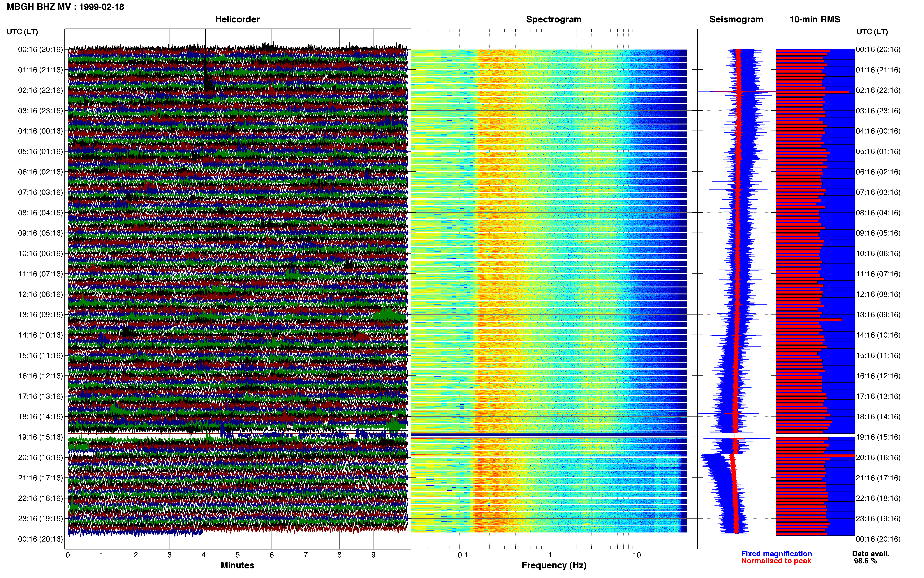The width and height of the screenshot is (924, 578).
Task: Click "04:16 (00:16)" on the helicorder time axis
Action: [x=40, y=131]
